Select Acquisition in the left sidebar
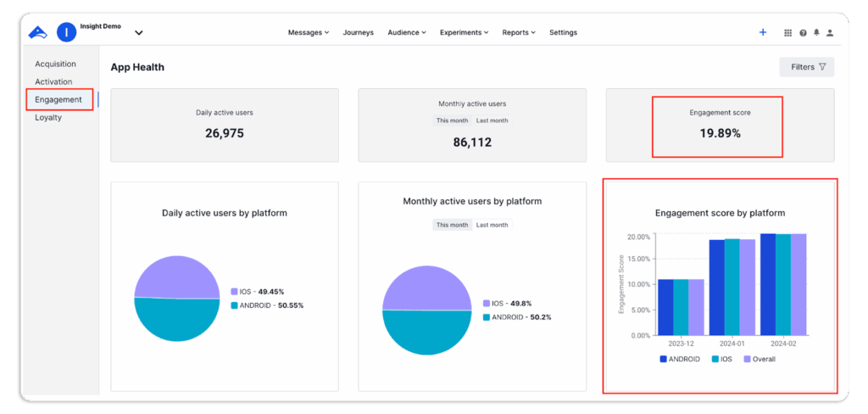Screen dimensions: 868x414 pyautogui.click(x=55, y=64)
